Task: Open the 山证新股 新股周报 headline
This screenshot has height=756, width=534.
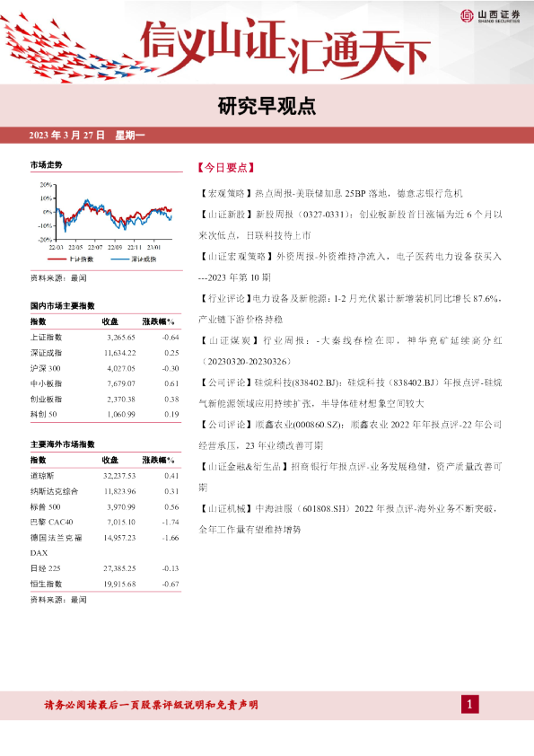Action: coord(350,224)
